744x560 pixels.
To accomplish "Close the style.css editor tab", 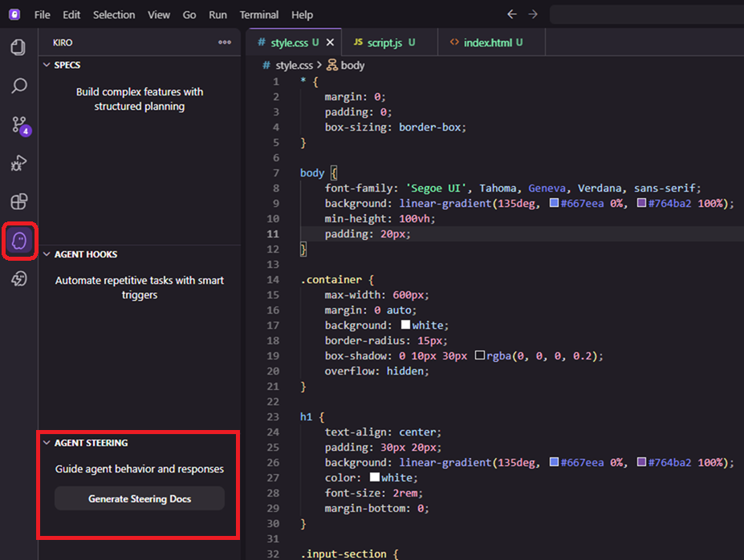I will [x=329, y=43].
